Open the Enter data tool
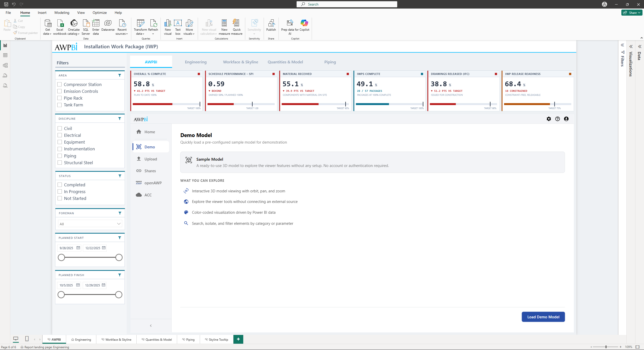This screenshot has width=644, height=350. (x=96, y=27)
